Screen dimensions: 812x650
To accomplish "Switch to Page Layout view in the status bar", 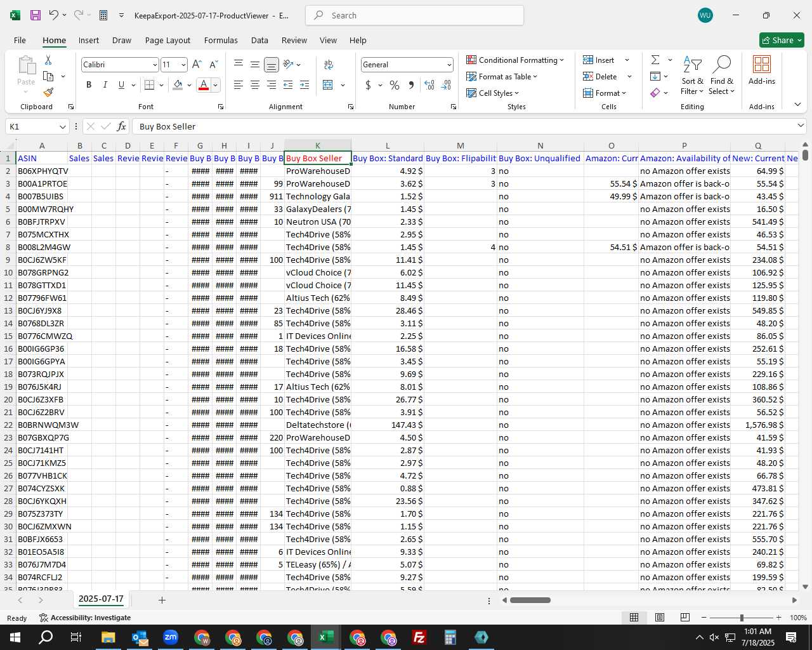I will click(x=660, y=618).
